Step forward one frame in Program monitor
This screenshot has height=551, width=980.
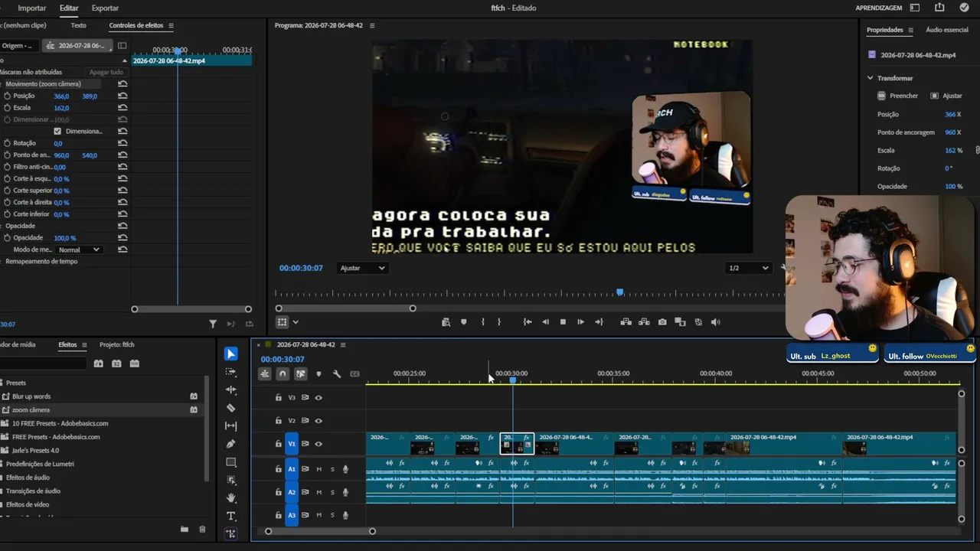(x=580, y=322)
